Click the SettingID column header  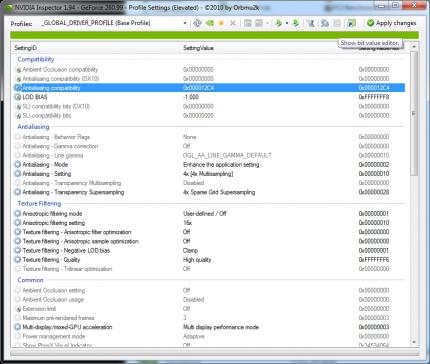click(25, 48)
